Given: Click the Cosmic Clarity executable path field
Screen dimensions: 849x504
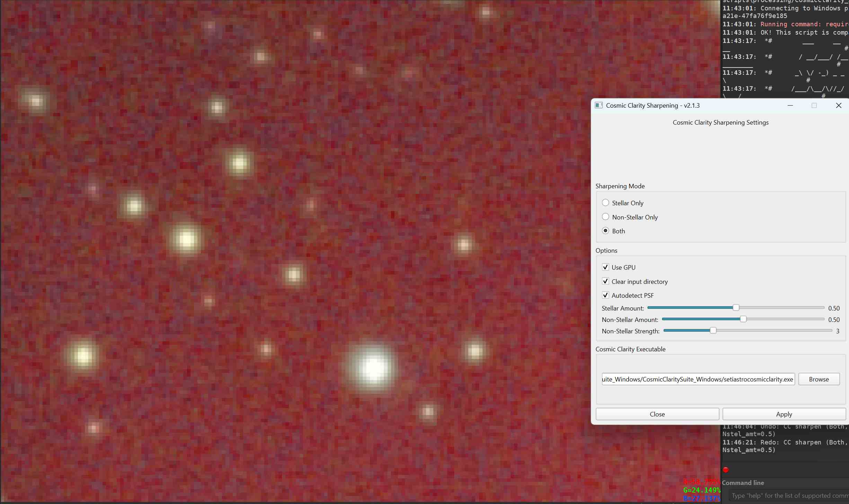Looking at the screenshot, I should click(698, 379).
